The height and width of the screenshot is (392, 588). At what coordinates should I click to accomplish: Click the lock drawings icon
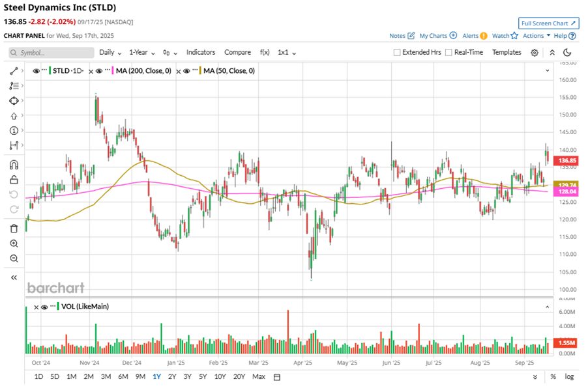(x=14, y=180)
